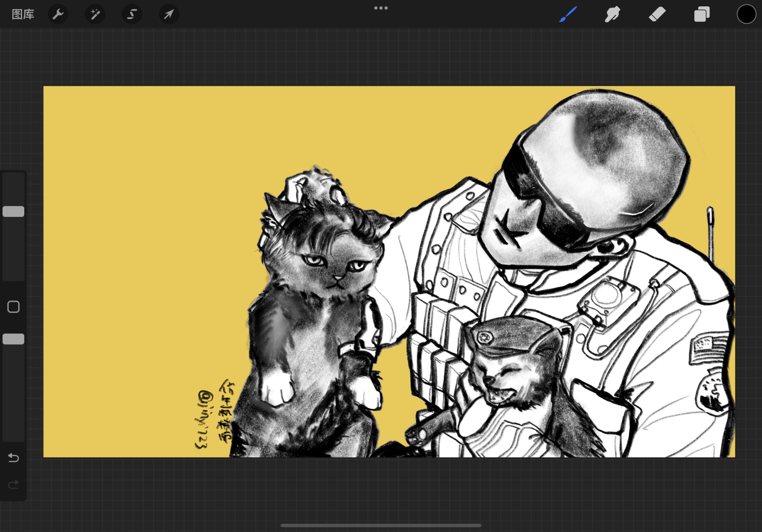The width and height of the screenshot is (762, 532).
Task: Redo using the redo arrow on sidebar
Action: tap(13, 485)
